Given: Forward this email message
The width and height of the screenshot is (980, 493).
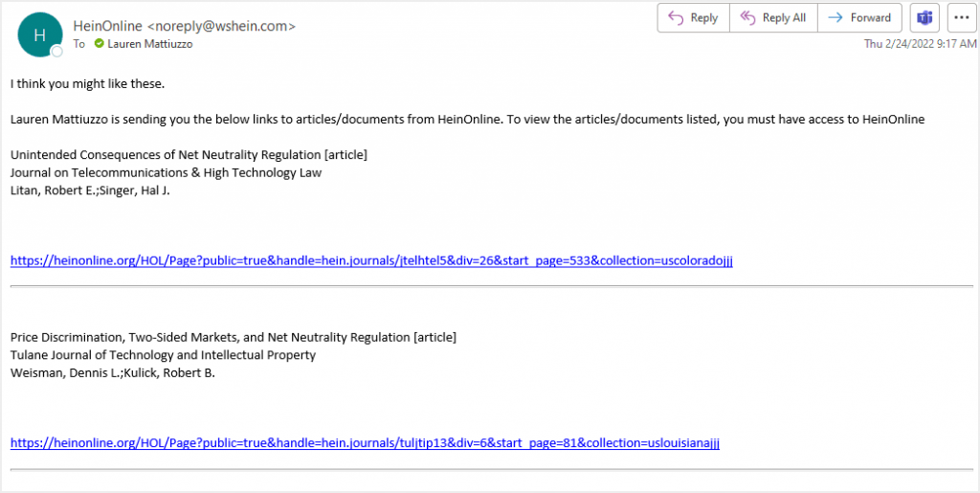Looking at the screenshot, I should [x=859, y=18].
